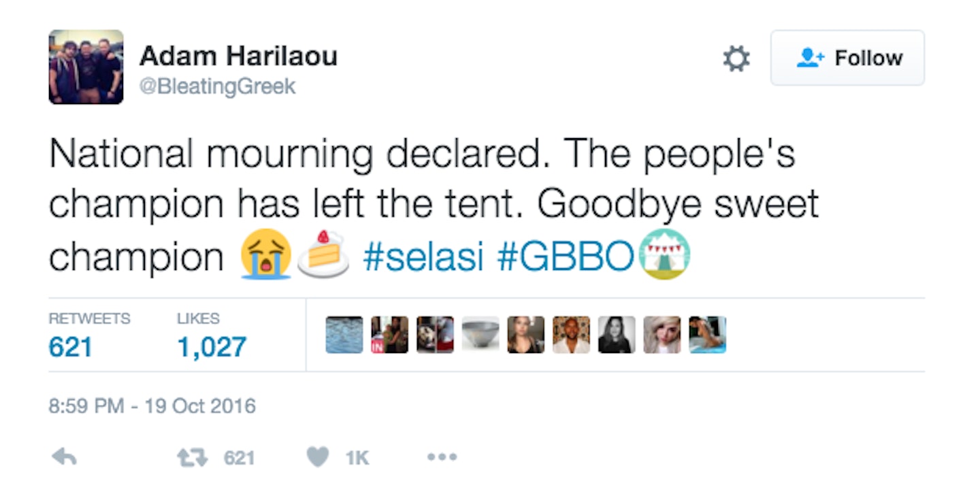Click the reply arrow icon
This screenshot has width=980, height=496.
(64, 458)
